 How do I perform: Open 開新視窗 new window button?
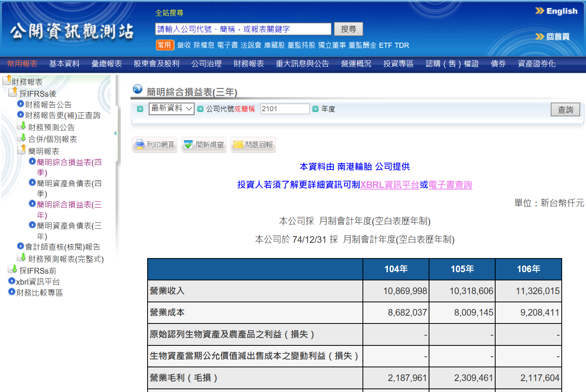[204, 145]
